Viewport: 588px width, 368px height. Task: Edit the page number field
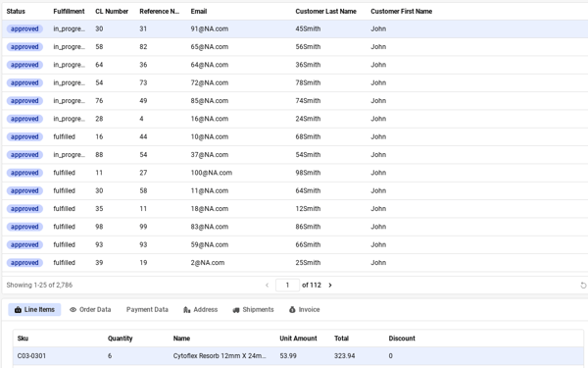(287, 286)
